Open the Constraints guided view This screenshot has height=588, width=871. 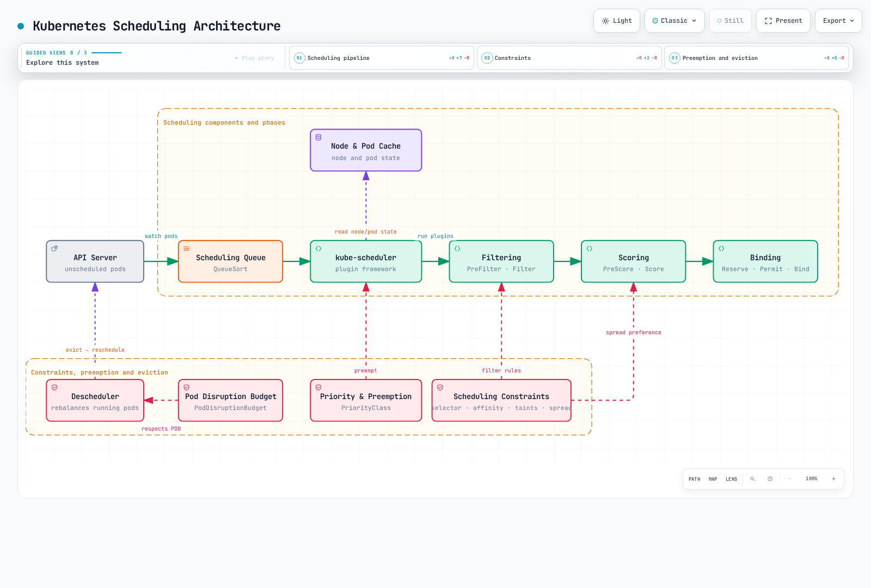coord(569,58)
